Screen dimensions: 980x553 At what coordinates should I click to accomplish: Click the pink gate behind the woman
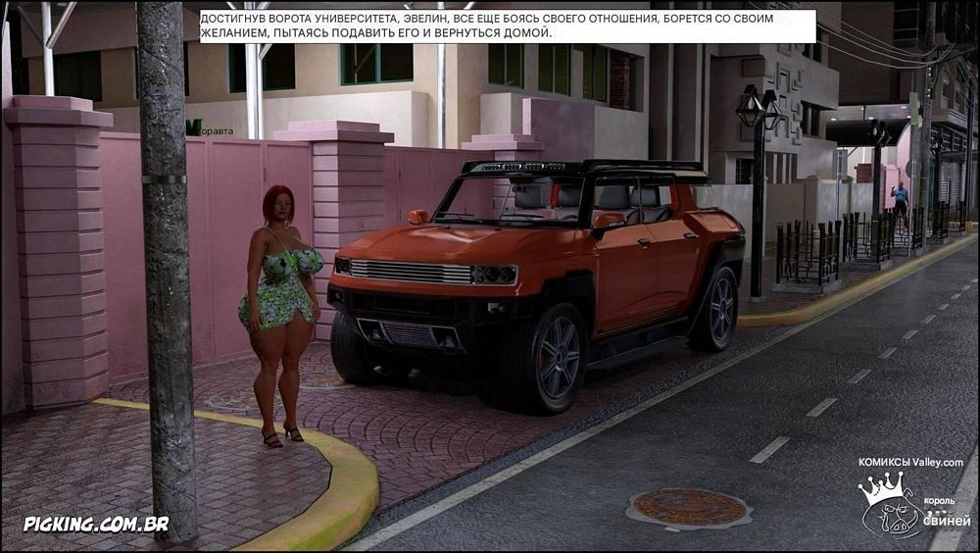225,226
